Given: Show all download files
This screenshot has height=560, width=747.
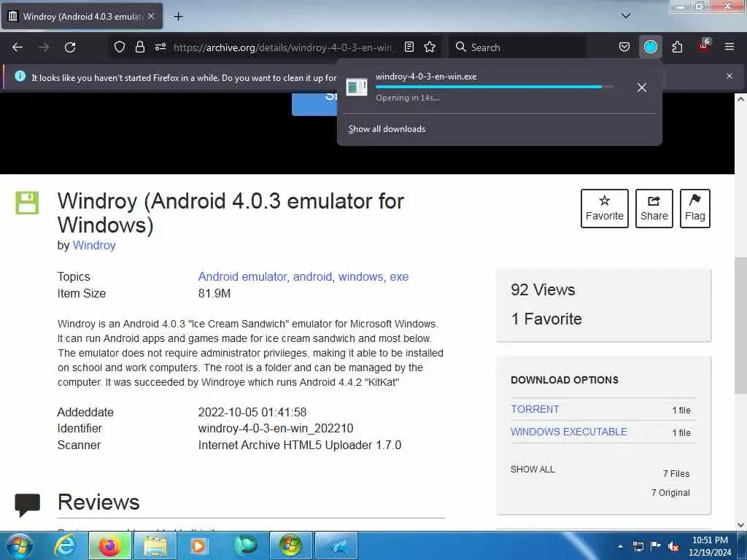Looking at the screenshot, I should 533,470.
